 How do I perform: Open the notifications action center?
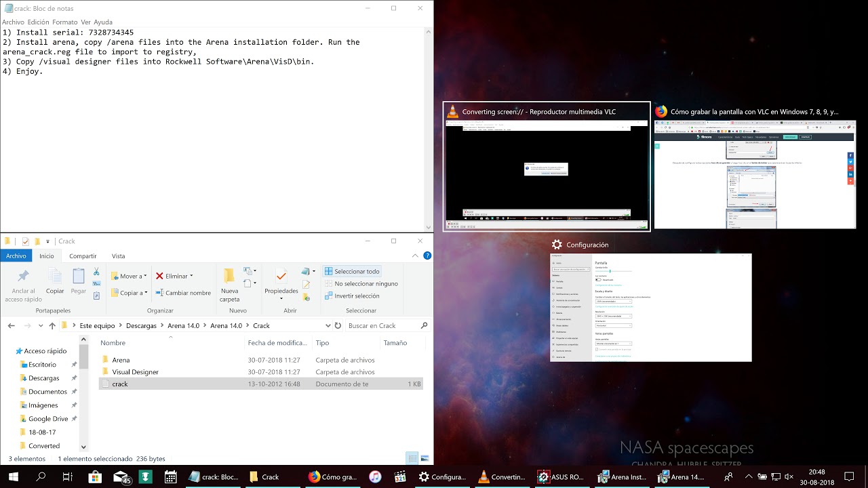click(x=849, y=476)
